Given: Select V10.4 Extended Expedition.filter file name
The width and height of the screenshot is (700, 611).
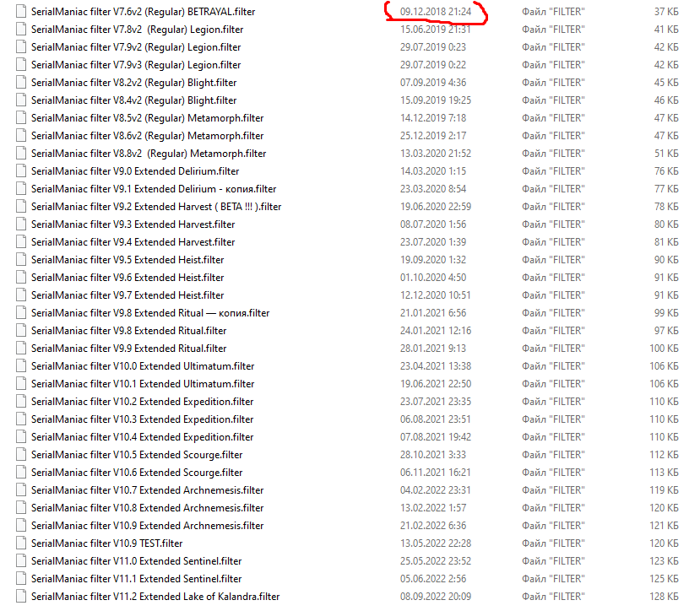Looking at the screenshot, I should [x=142, y=437].
